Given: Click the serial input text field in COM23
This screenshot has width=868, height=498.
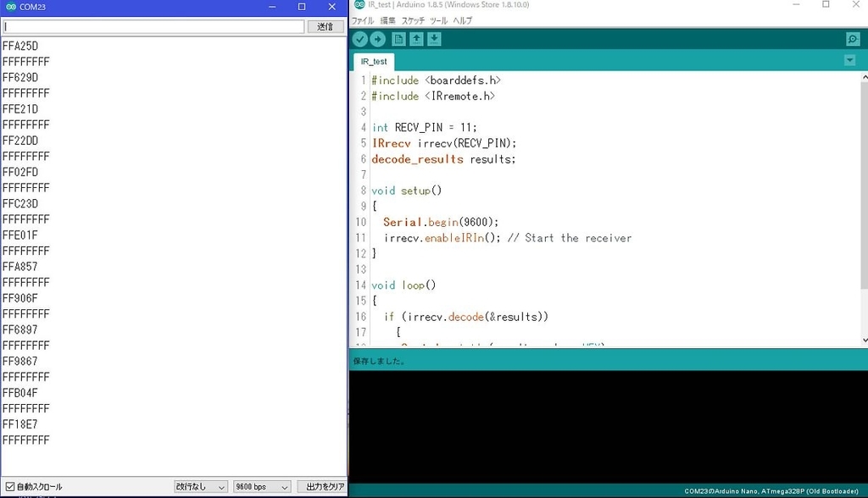Looking at the screenshot, I should pos(153,26).
